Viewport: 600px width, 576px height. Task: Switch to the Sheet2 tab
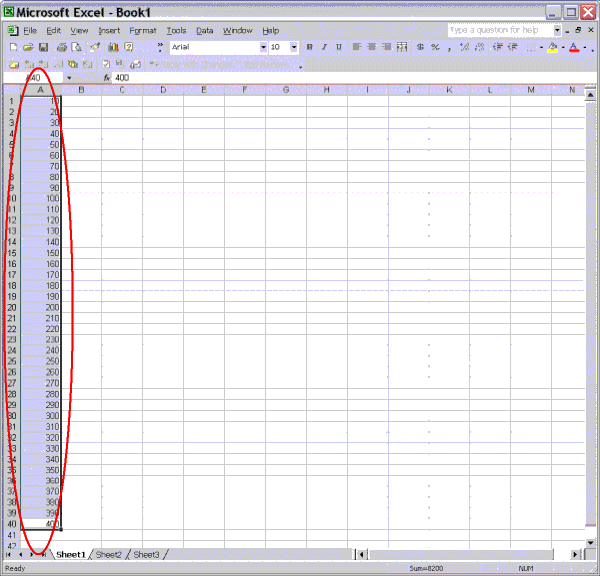point(108,554)
